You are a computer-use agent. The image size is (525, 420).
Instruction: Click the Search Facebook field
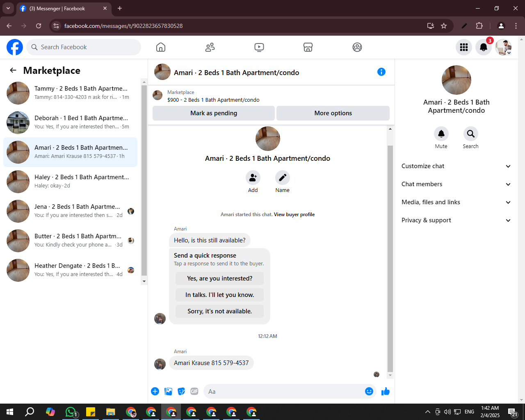[84, 47]
